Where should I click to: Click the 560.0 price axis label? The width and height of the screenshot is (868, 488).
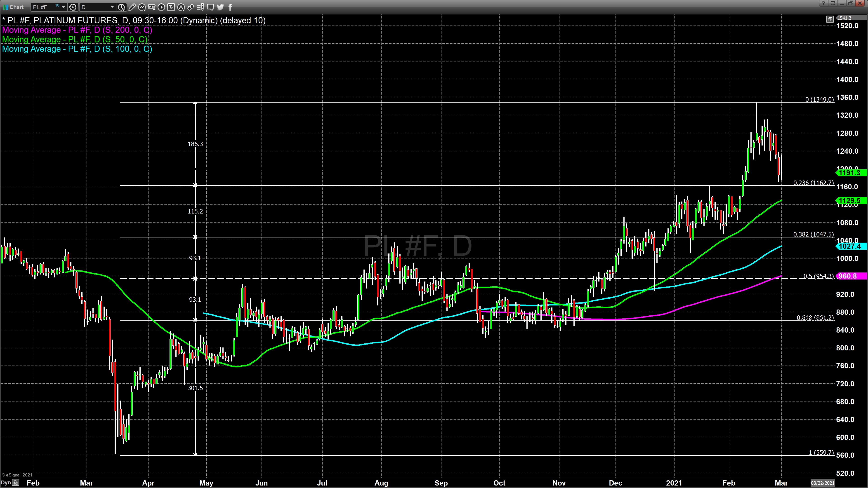(x=845, y=455)
